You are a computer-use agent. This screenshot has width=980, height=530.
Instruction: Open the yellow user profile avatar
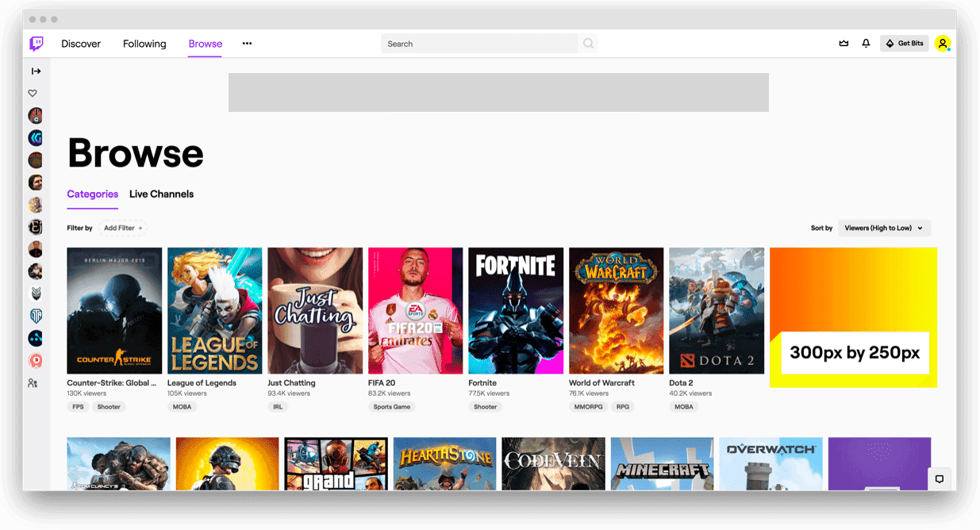[942, 44]
